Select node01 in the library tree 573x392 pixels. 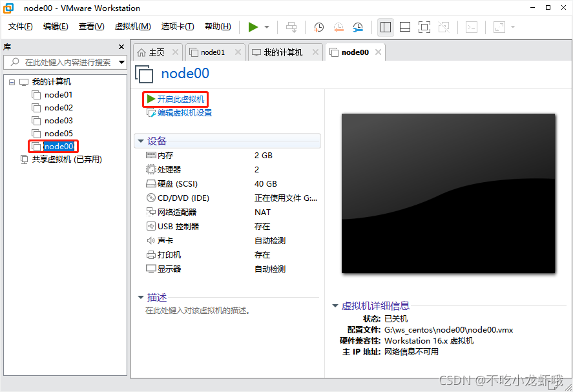pos(59,95)
